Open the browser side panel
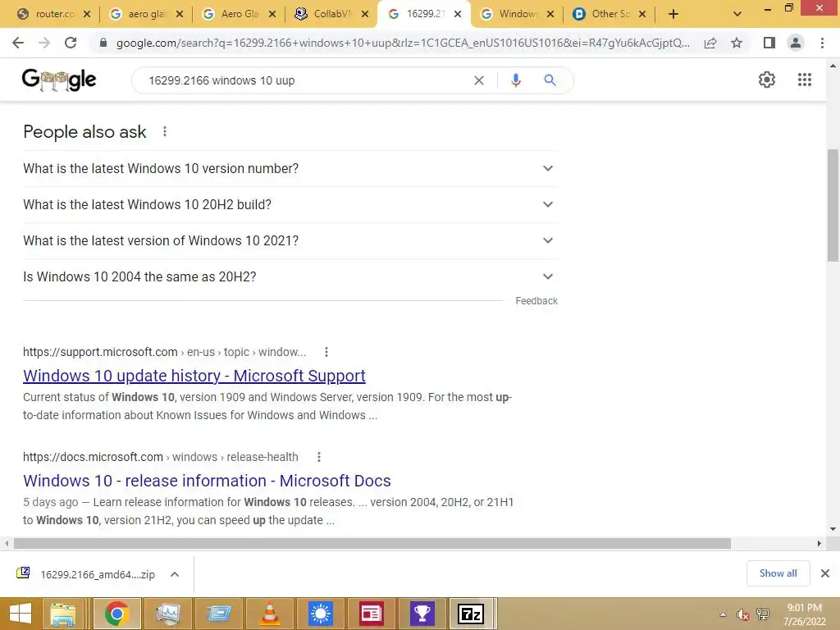 coord(769,43)
